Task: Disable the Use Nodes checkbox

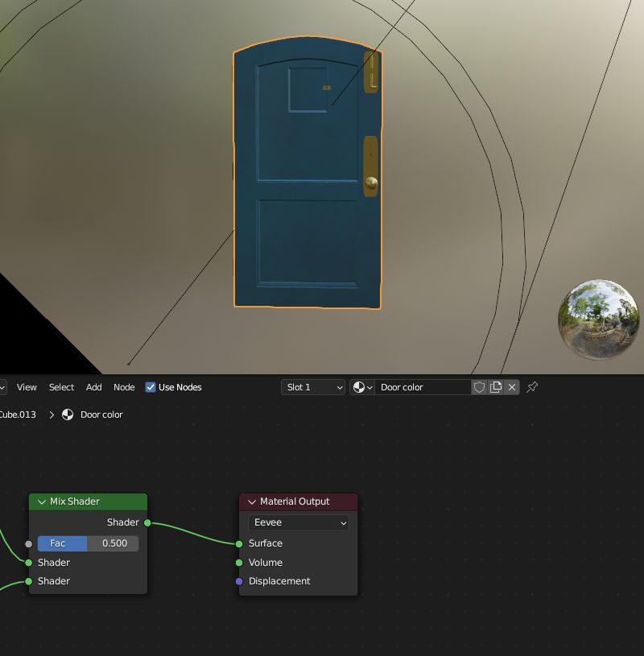Action: [150, 387]
